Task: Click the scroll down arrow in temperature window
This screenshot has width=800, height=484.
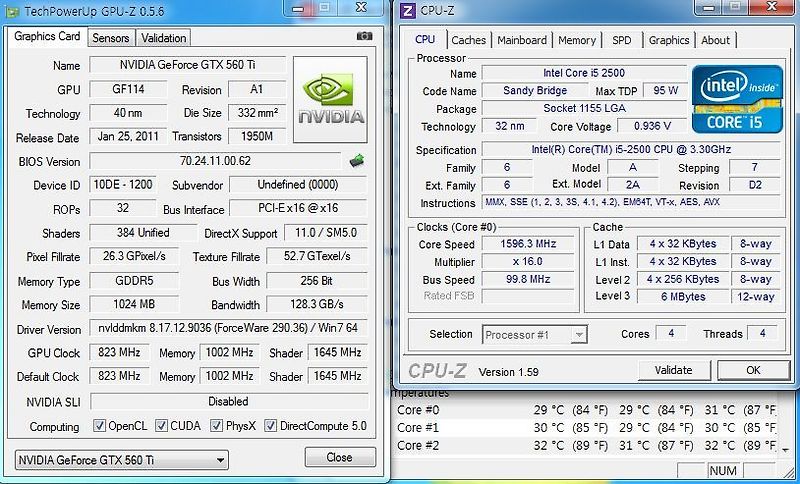Action: (x=786, y=450)
